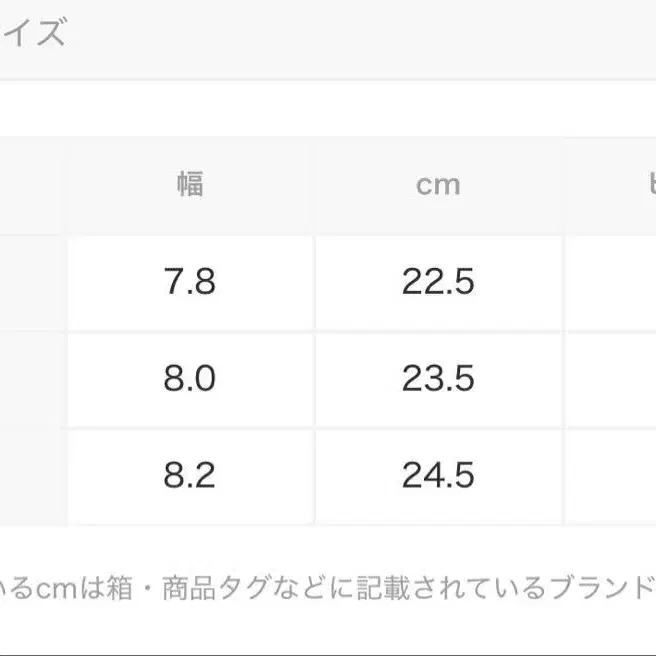Click the leftmost cell in the 8.0 row
The width and height of the screenshot is (656, 656).
pyautogui.click(x=32, y=378)
